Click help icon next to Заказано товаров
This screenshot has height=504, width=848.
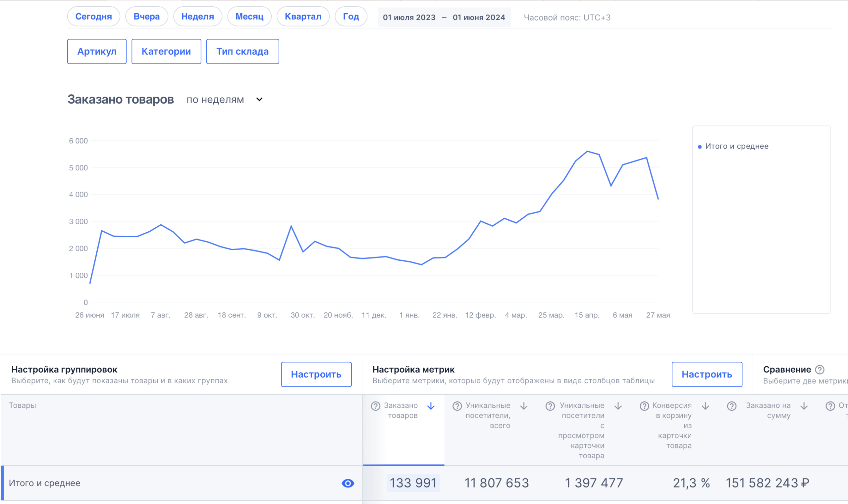375,406
